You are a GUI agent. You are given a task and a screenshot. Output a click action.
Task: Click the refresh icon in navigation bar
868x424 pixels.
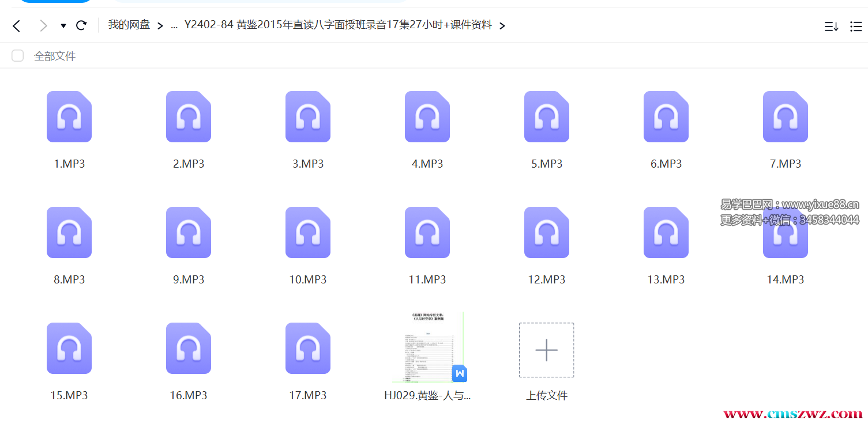pos(81,25)
